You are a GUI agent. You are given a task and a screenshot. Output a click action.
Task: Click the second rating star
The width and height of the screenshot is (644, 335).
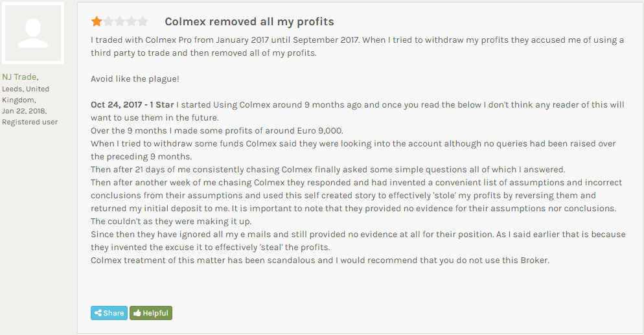point(108,22)
